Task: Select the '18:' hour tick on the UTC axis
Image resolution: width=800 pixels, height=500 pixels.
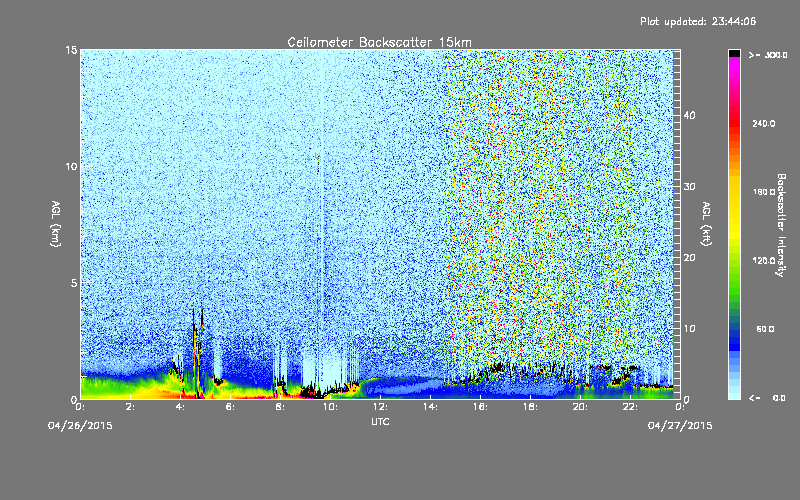Action: coord(530,407)
